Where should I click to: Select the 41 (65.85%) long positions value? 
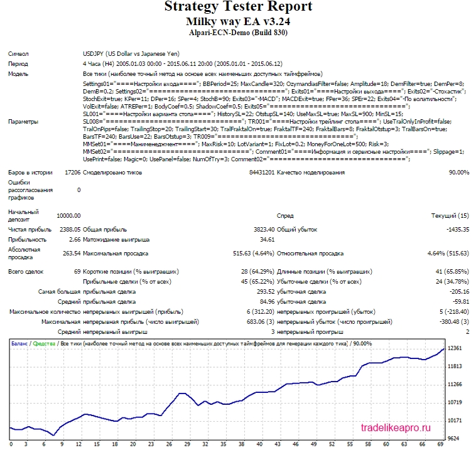click(452, 272)
